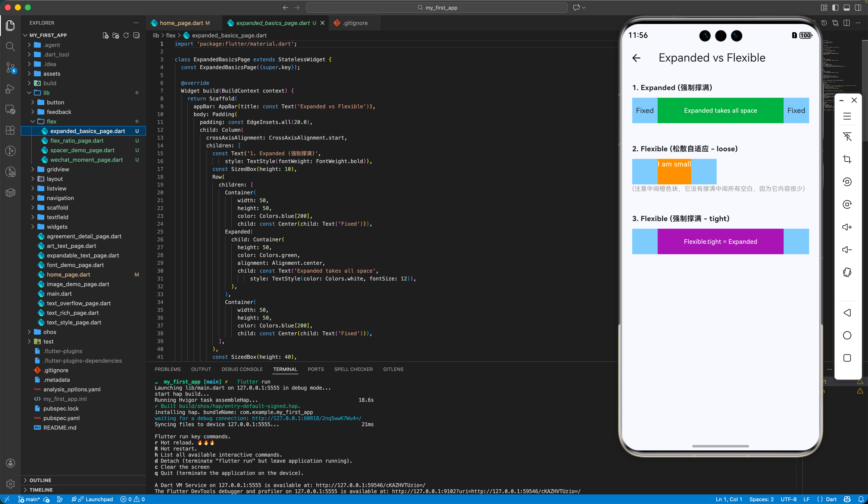Open the Search view in activity bar

(x=10, y=47)
